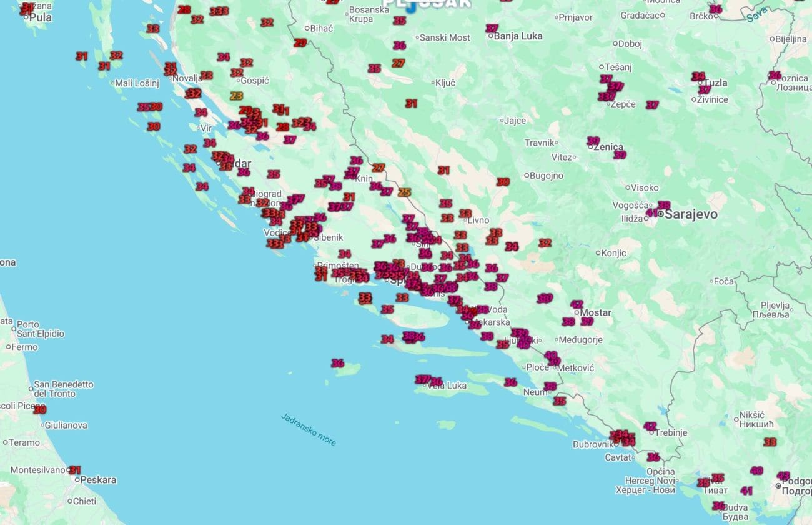Click the 30 marker left of Bugojno
Screen dimensions: 812x525
click(x=503, y=182)
